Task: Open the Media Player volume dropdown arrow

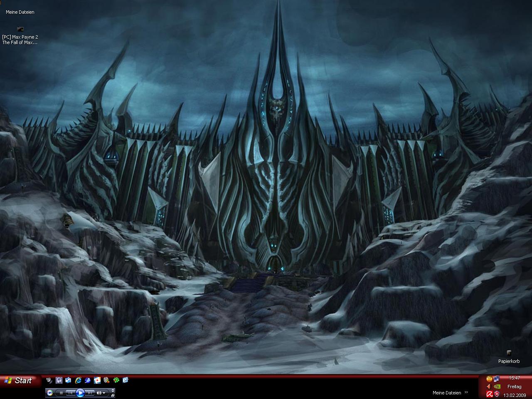Action: point(104,392)
